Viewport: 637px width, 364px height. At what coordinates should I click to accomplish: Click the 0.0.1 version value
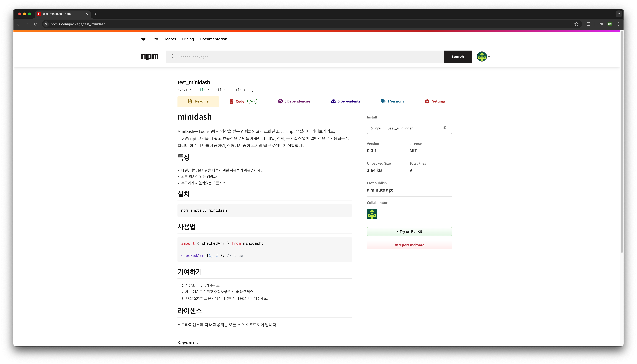[372, 151]
